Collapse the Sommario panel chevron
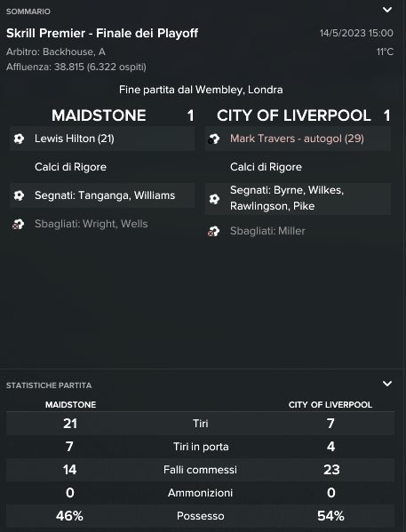The height and width of the screenshot is (532, 406). point(387,10)
